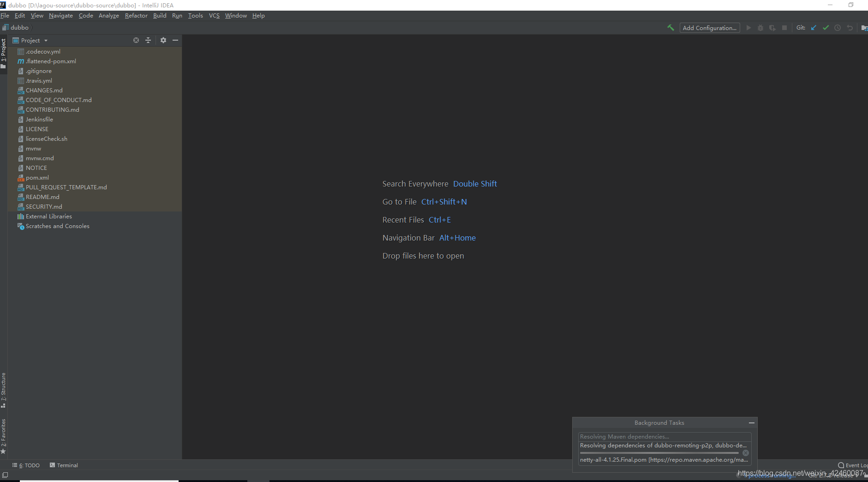Image resolution: width=868 pixels, height=482 pixels.
Task: Click the Run play icon in toolbar
Action: pos(748,28)
